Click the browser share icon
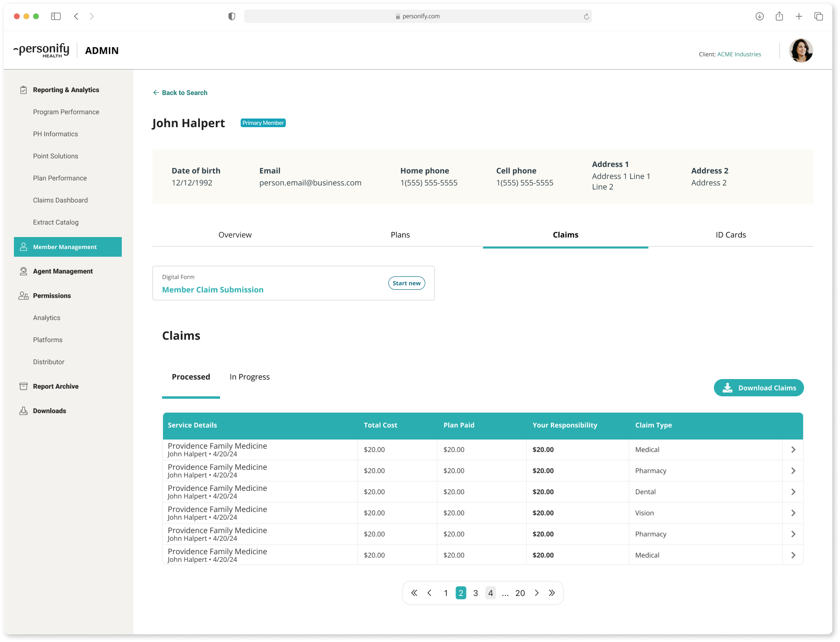 tap(780, 16)
